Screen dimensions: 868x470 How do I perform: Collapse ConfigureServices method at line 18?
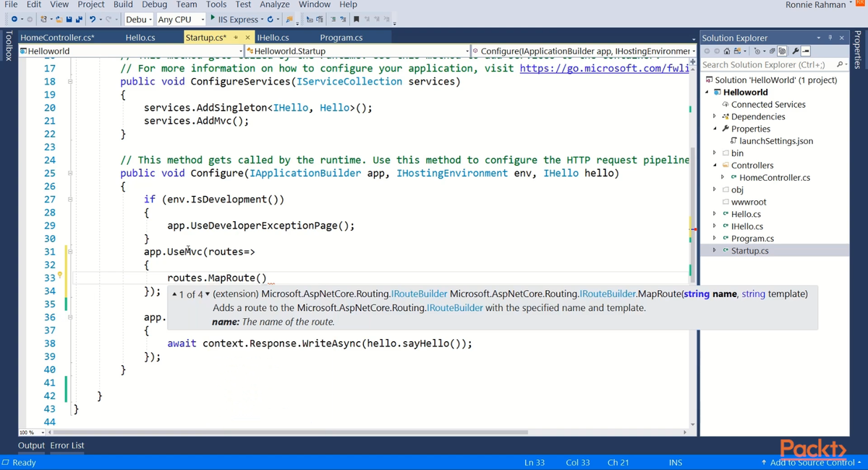(70, 82)
